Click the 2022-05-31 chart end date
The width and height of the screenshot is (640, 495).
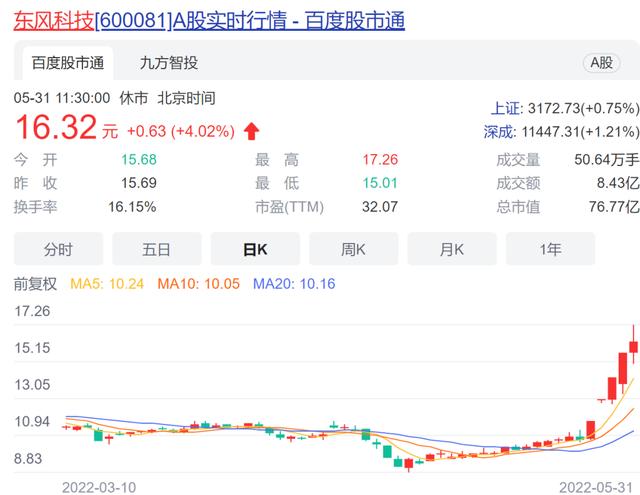[596, 487]
